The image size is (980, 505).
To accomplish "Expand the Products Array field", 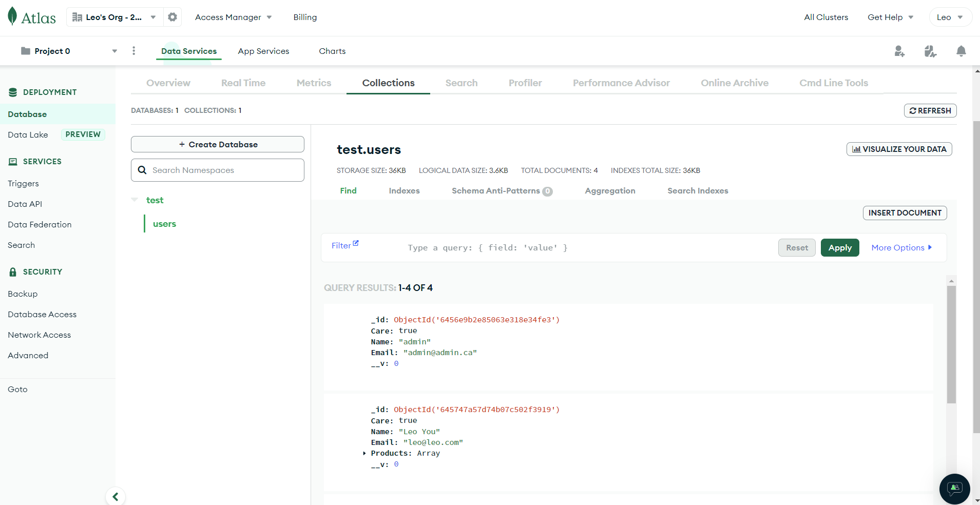I will pos(364,453).
